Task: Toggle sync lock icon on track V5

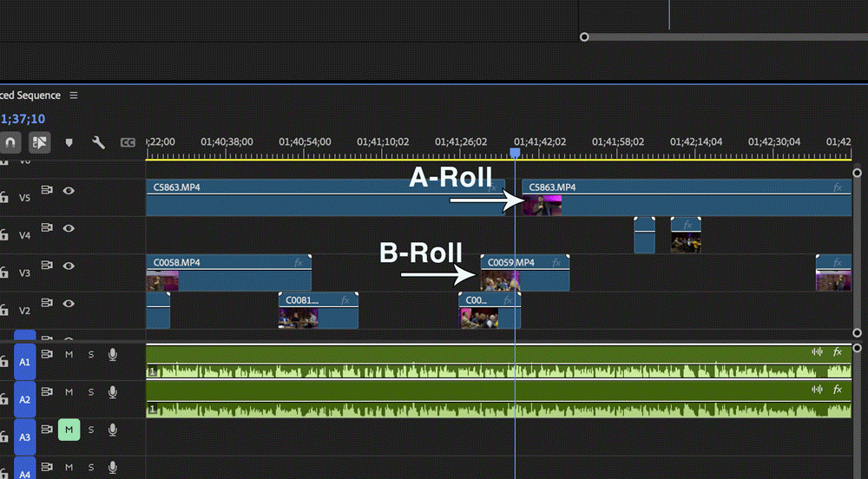Action: point(47,192)
